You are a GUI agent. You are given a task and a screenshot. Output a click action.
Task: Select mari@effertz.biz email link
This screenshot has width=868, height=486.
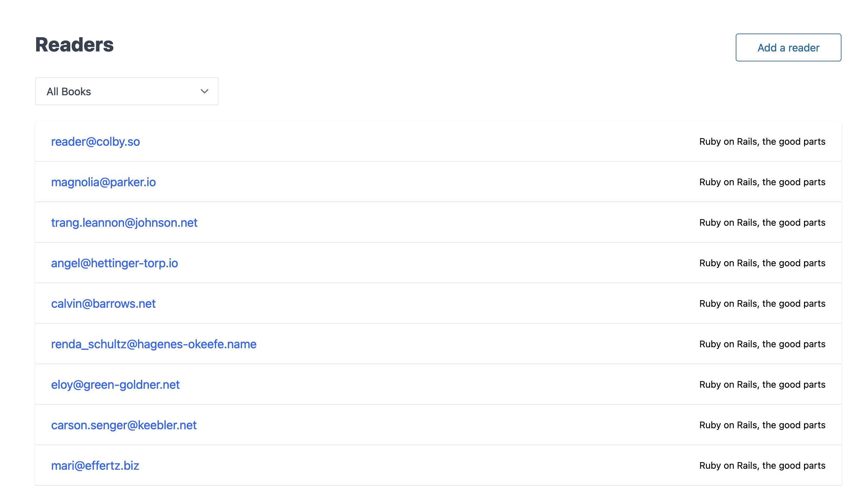tap(95, 465)
